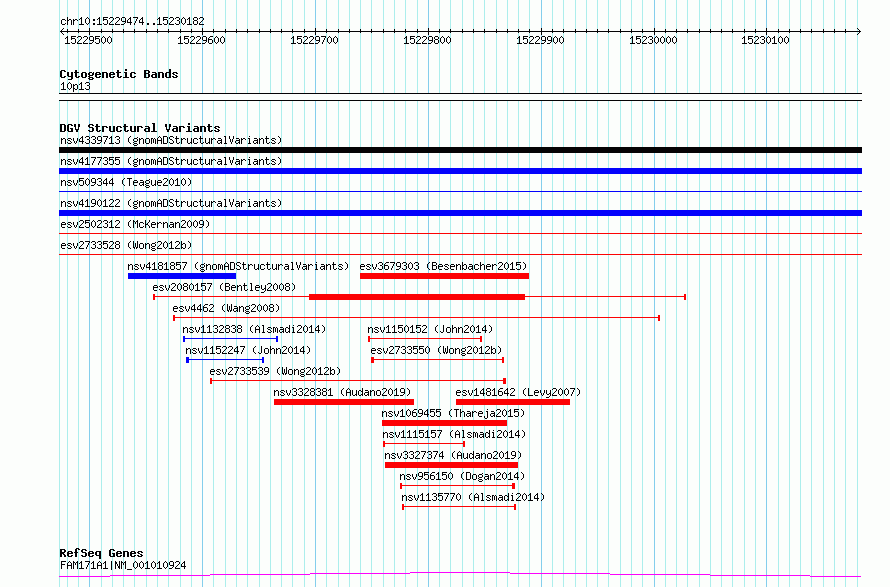Click the blue nsv4181857 variant bar
Screen dimensions: 890x587
(182, 276)
